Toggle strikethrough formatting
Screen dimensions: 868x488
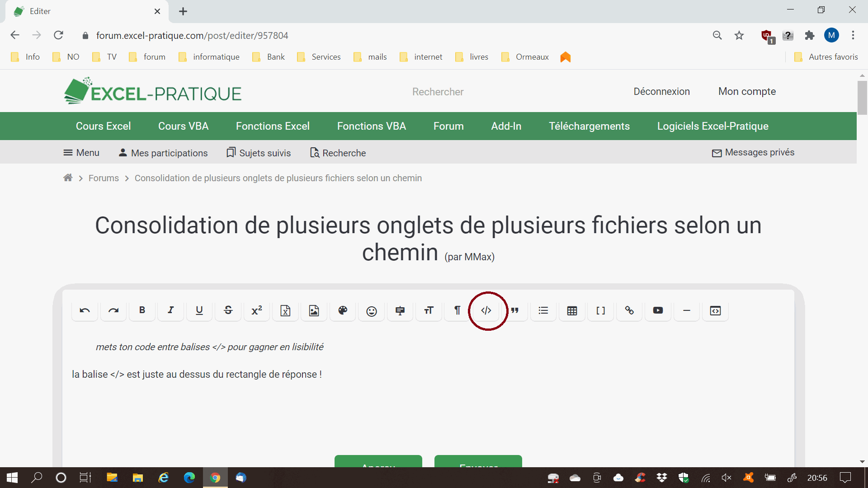pos(228,310)
